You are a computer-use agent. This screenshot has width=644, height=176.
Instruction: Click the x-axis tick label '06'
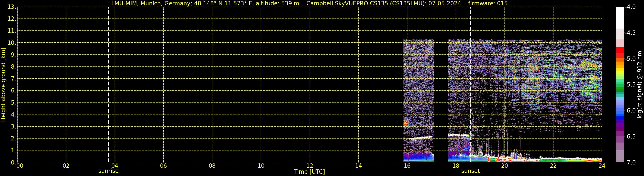[x=163, y=166]
